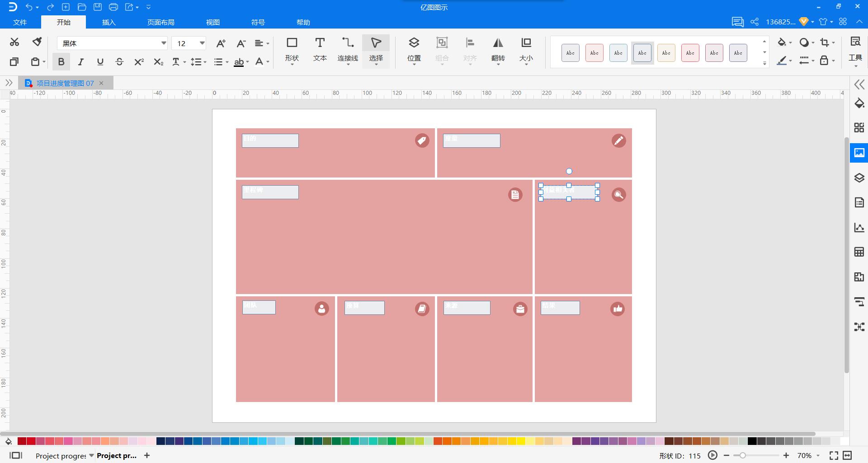868x463 pixels.
Task: Switch to the 页面布局 tab
Action: click(160, 22)
